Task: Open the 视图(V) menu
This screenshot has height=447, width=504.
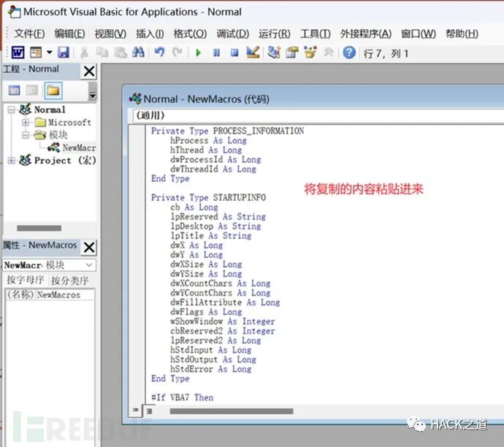Action: pyautogui.click(x=110, y=34)
